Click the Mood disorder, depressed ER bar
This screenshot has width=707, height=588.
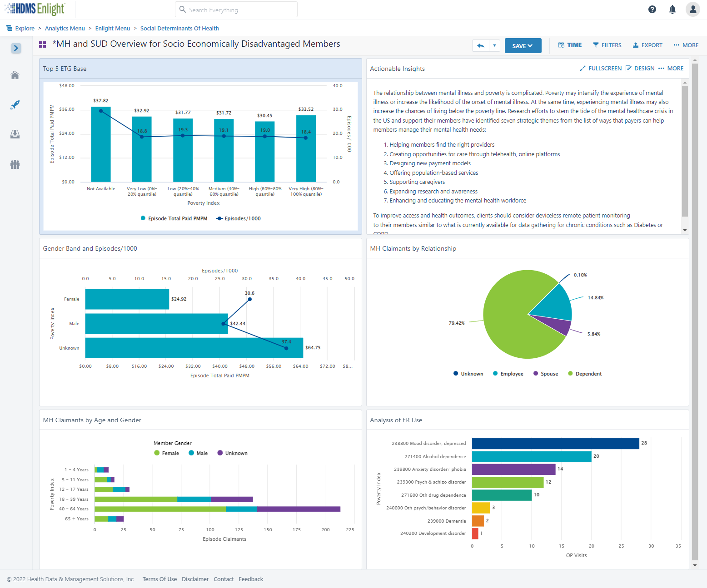(556, 444)
